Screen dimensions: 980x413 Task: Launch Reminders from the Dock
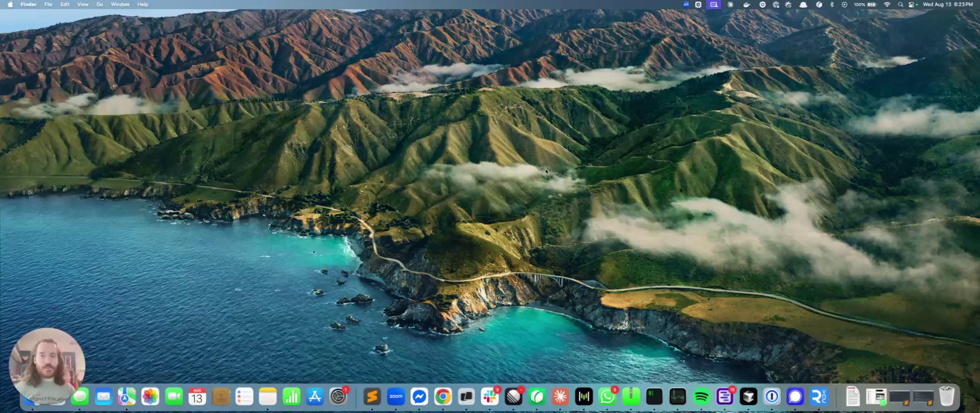[x=244, y=396]
